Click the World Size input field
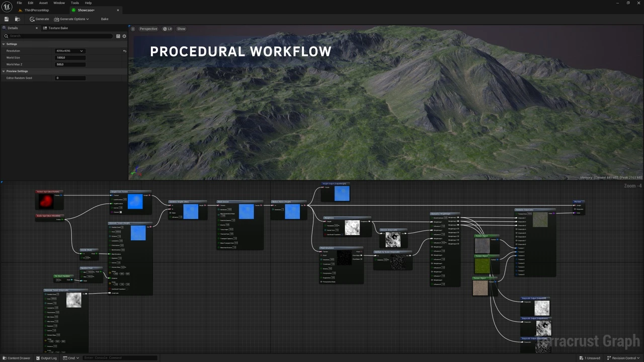Image resolution: width=644 pixels, height=362 pixels. click(70, 58)
